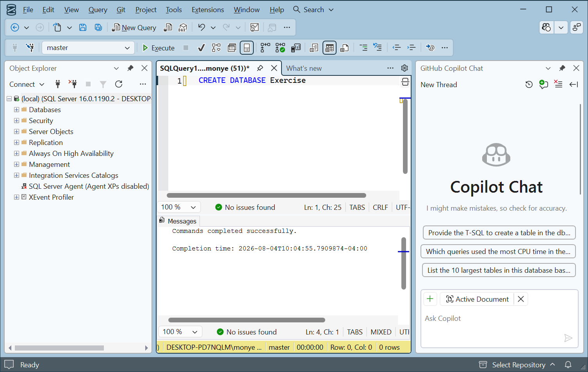Toggle pin on the GitHub Copilot Chat panel

pos(562,68)
